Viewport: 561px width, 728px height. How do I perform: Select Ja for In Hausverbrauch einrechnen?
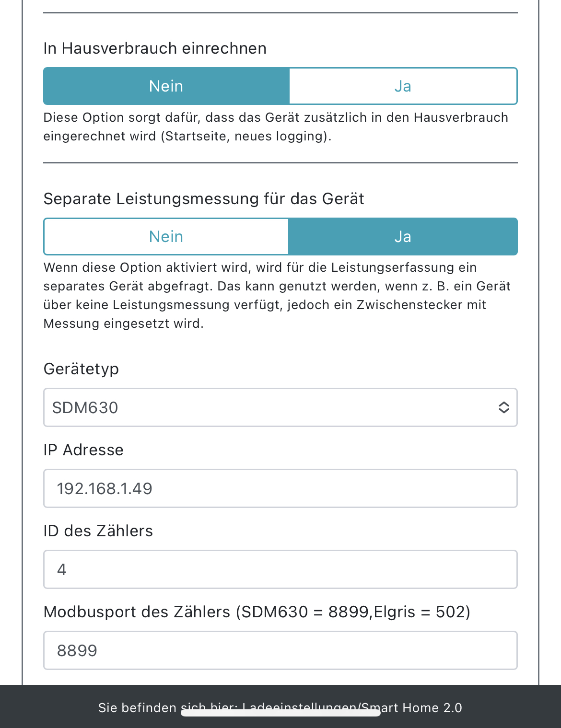pyautogui.click(x=403, y=86)
